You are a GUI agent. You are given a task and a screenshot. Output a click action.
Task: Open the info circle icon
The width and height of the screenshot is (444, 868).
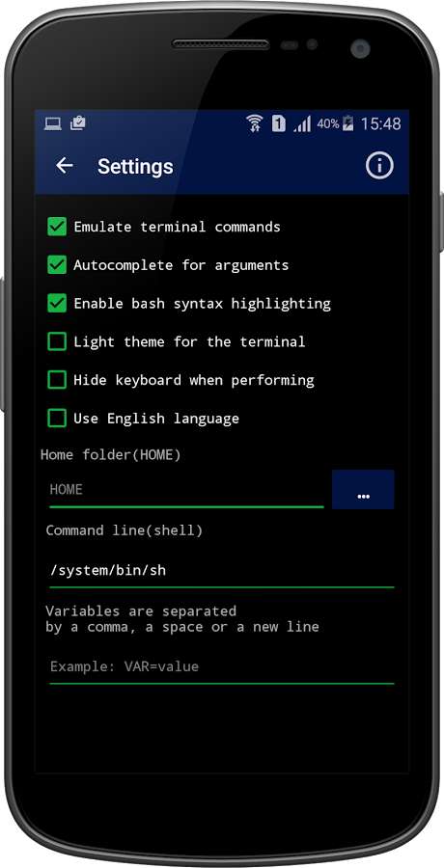click(x=379, y=166)
